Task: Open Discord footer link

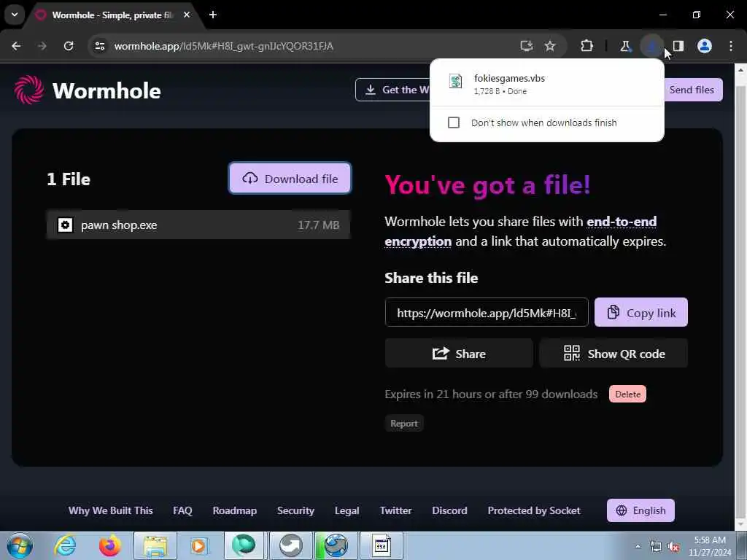Action: 449,510
